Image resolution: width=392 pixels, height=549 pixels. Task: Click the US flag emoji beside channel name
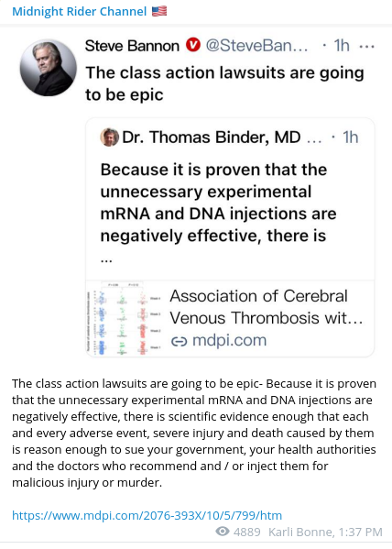pyautogui.click(x=159, y=11)
